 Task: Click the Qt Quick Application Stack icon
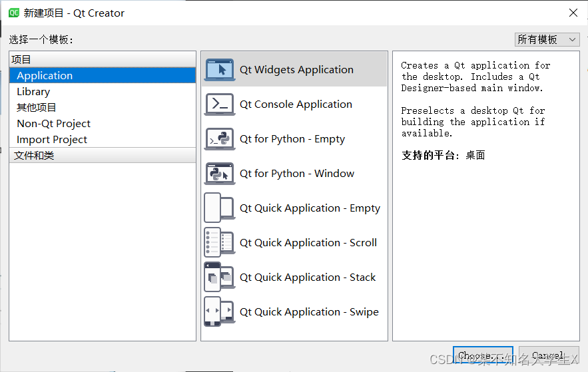point(220,278)
